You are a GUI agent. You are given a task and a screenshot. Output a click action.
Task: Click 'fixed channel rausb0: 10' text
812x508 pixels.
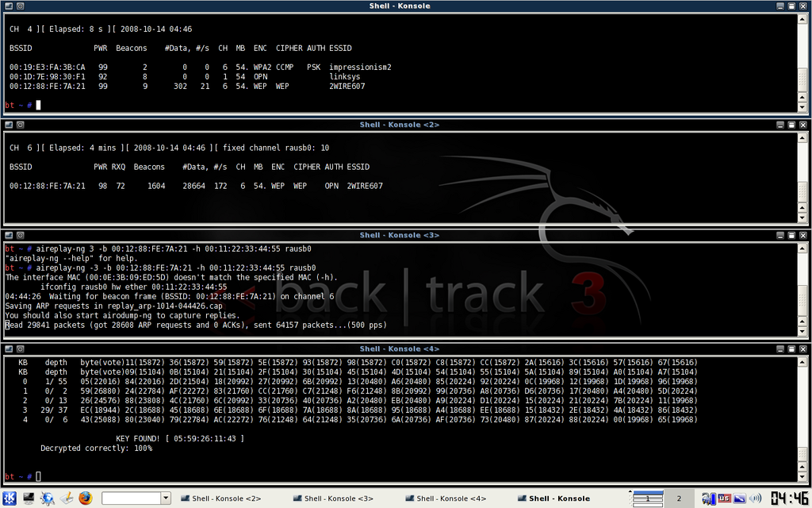(x=276, y=148)
